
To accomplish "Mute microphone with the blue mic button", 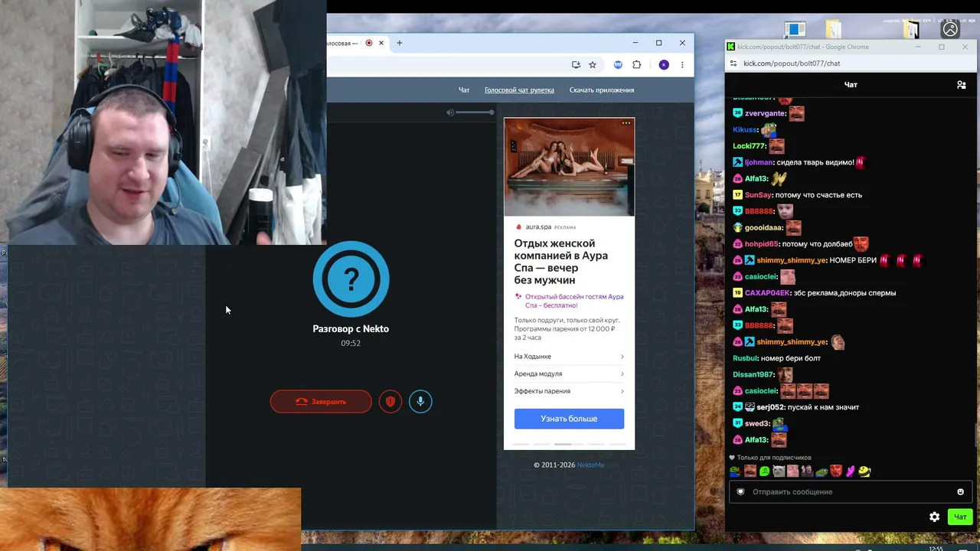I will point(420,401).
